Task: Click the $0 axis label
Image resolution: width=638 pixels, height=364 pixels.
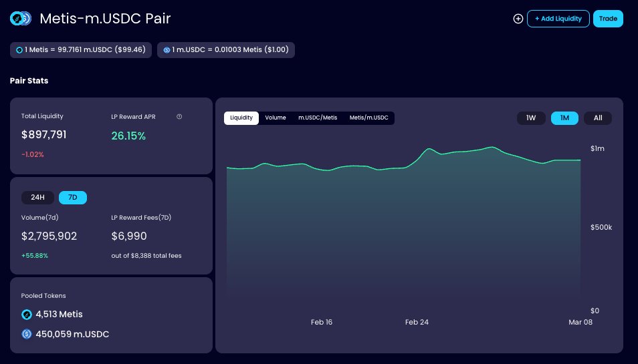Action: [x=595, y=311]
